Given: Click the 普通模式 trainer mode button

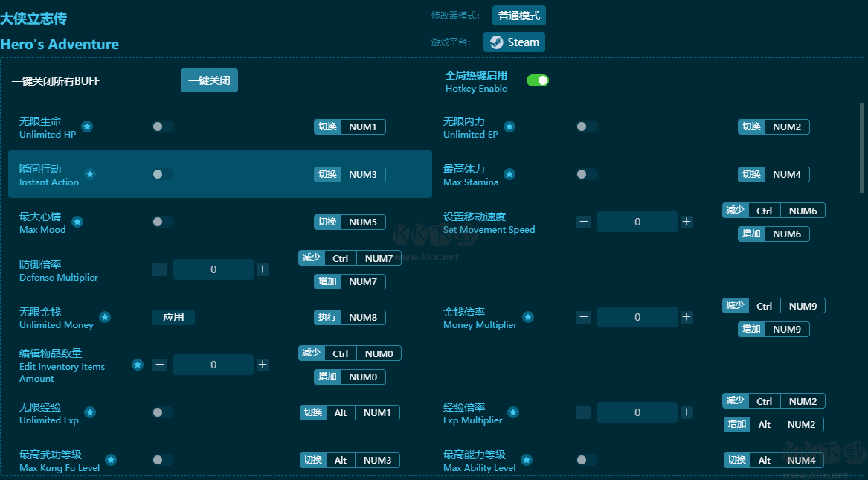Looking at the screenshot, I should tap(519, 16).
